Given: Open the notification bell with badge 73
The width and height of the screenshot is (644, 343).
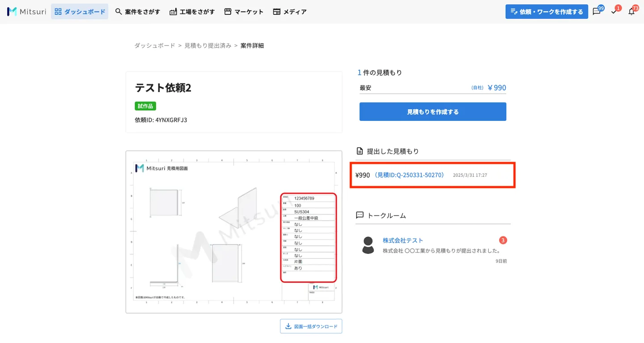Looking at the screenshot, I should coord(632,12).
